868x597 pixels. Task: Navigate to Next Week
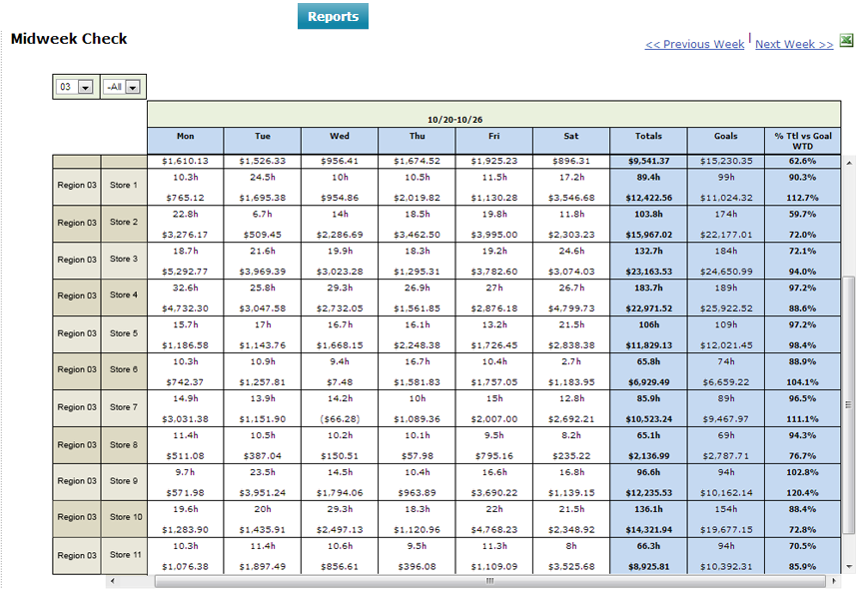(794, 44)
